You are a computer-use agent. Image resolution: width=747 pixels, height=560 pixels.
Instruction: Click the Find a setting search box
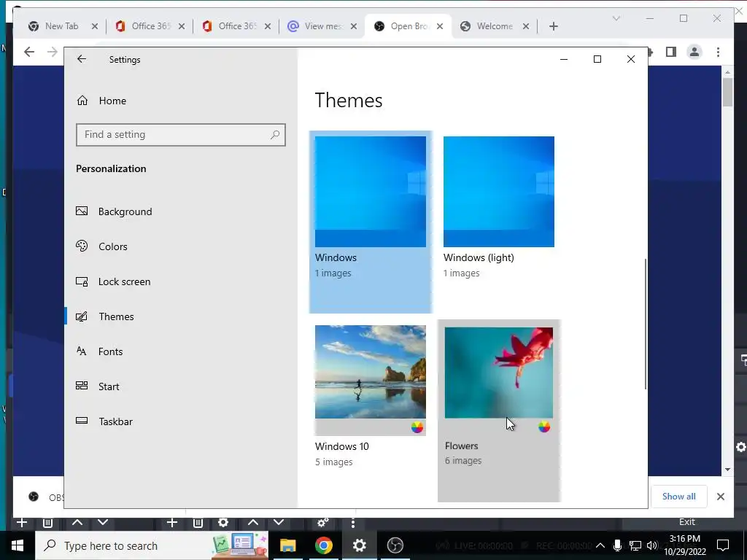point(181,135)
